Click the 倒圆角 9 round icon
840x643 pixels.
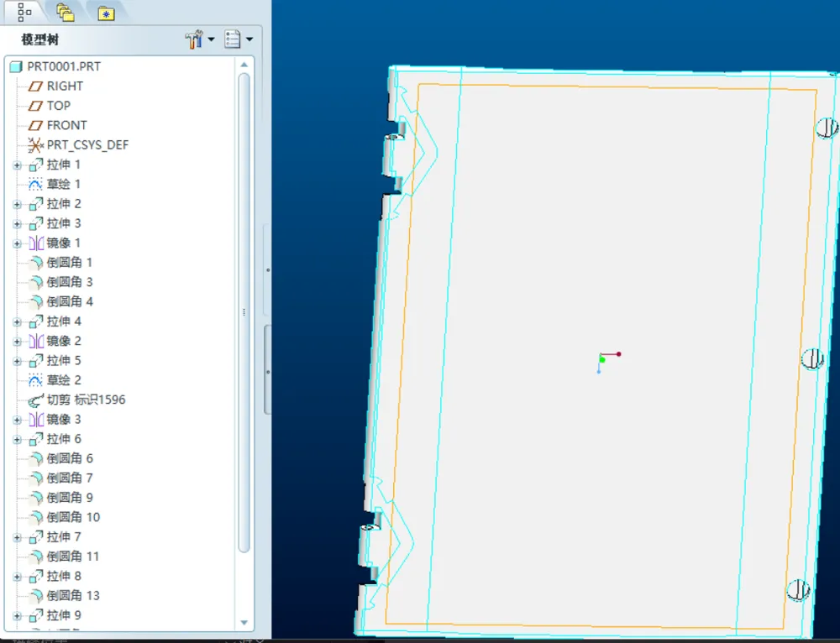[x=36, y=498]
